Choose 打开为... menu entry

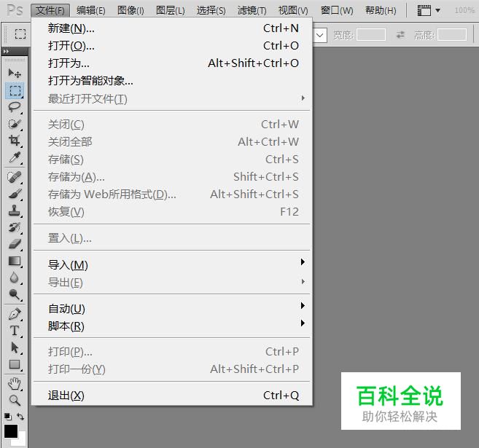(x=173, y=63)
